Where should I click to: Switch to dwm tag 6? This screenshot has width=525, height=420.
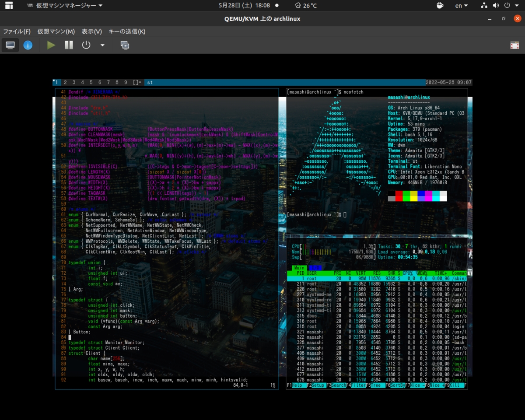click(x=100, y=82)
